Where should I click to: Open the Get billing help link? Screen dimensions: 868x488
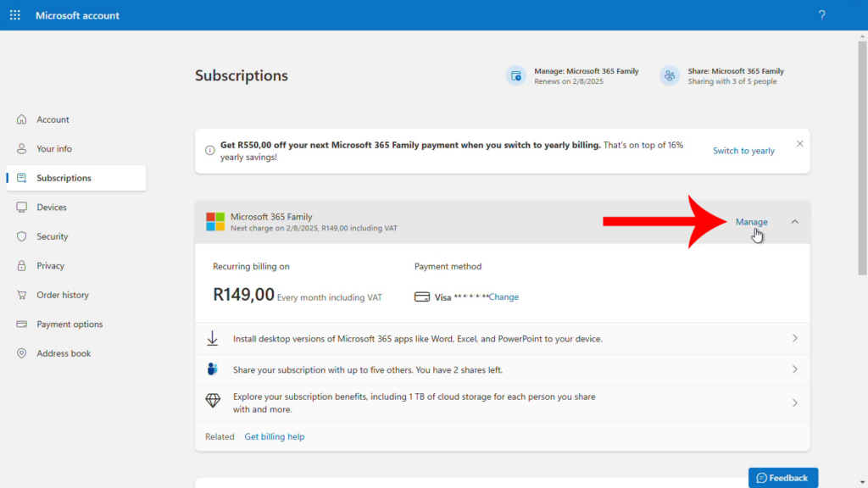[x=275, y=436]
